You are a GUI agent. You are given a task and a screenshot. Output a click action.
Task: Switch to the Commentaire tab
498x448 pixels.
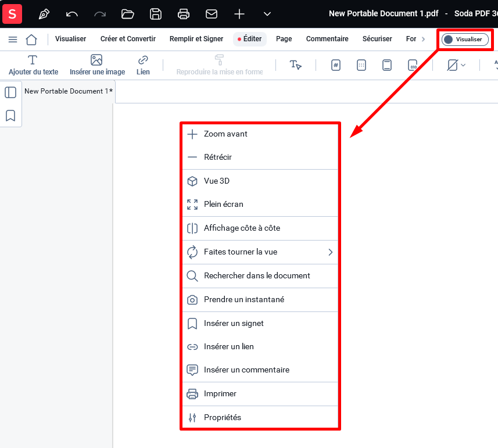pyautogui.click(x=327, y=39)
